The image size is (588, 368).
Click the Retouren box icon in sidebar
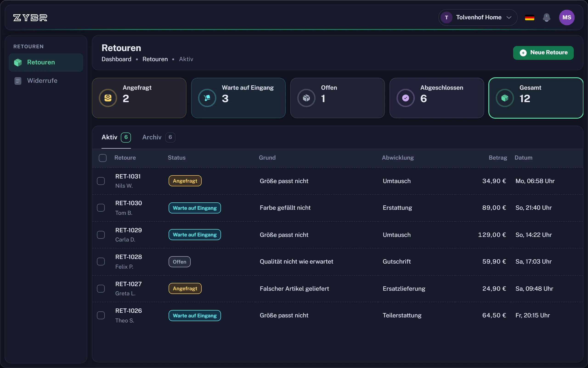point(18,62)
